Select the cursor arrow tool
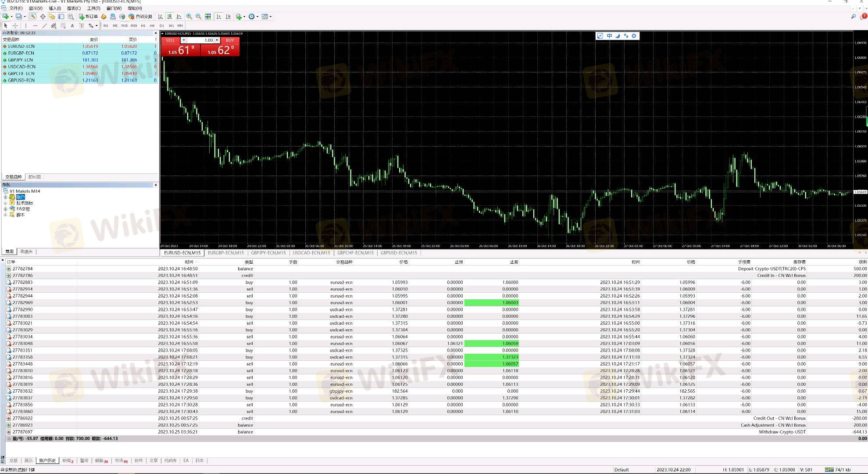 coord(6,26)
